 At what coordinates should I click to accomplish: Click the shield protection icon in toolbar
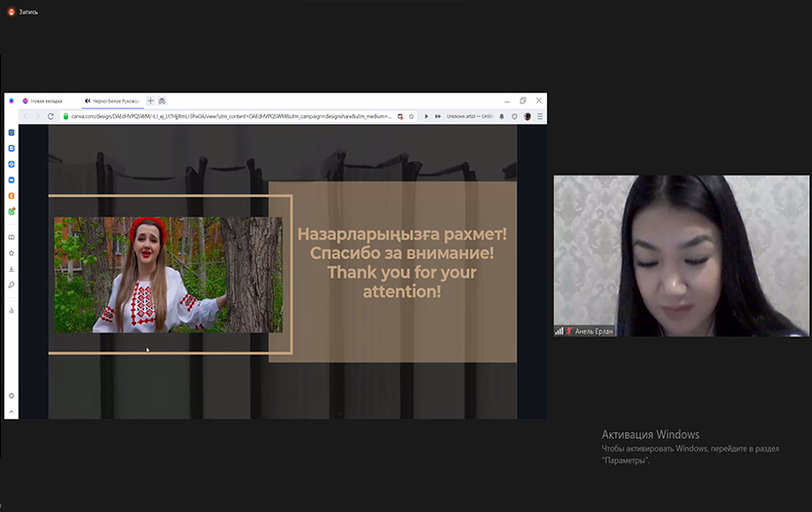(515, 117)
